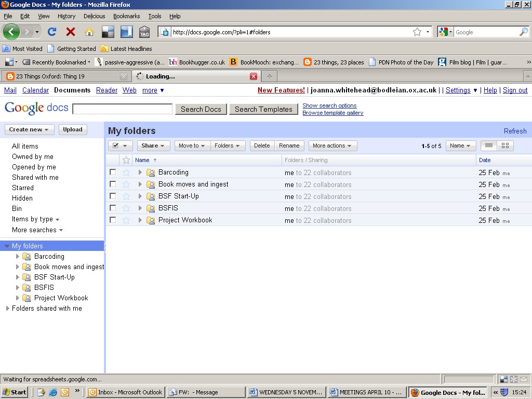Click Firefox Back navigation arrow
532x399 pixels.
click(x=11, y=32)
